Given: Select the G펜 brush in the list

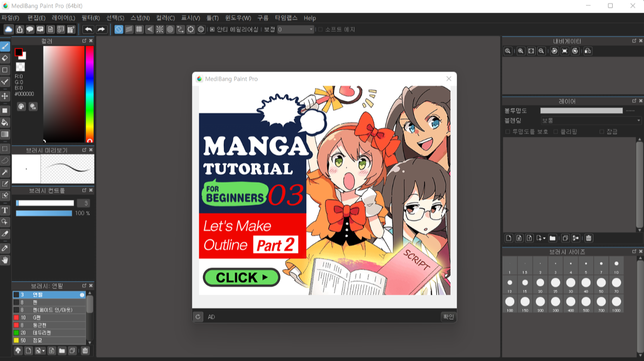Looking at the screenshot, I should point(49,317).
